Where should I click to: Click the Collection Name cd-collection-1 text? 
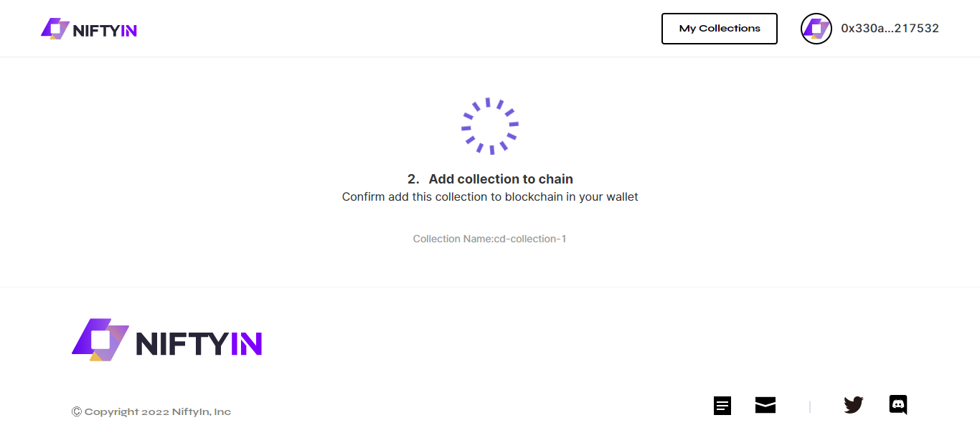click(x=490, y=239)
